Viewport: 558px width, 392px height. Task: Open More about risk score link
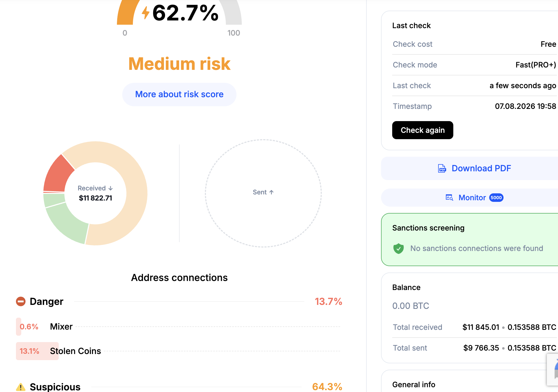coord(179,94)
